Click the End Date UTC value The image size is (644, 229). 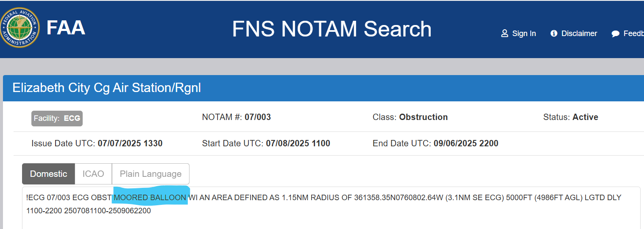pyautogui.click(x=466, y=143)
